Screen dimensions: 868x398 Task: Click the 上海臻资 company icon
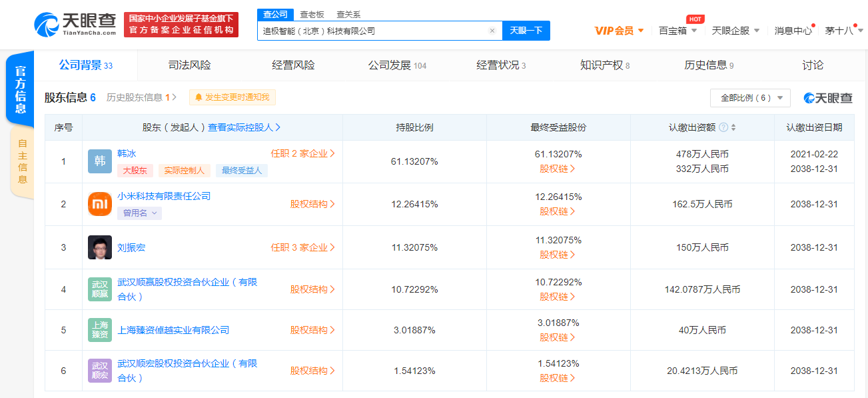tap(100, 330)
